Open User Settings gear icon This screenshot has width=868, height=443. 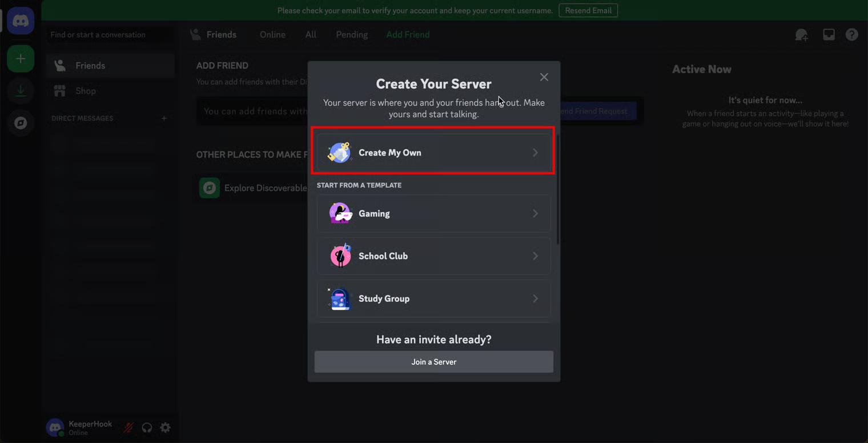click(165, 428)
